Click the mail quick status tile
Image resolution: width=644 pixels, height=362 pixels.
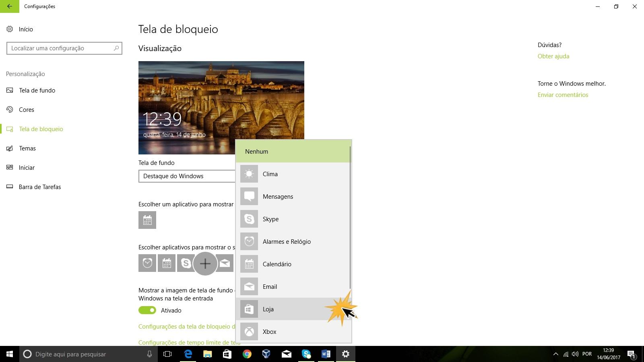click(225, 263)
